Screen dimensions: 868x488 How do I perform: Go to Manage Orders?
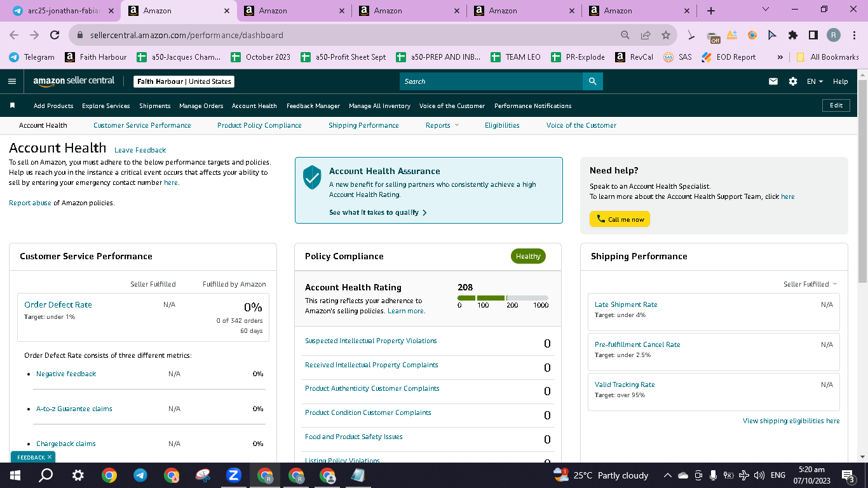(x=201, y=105)
